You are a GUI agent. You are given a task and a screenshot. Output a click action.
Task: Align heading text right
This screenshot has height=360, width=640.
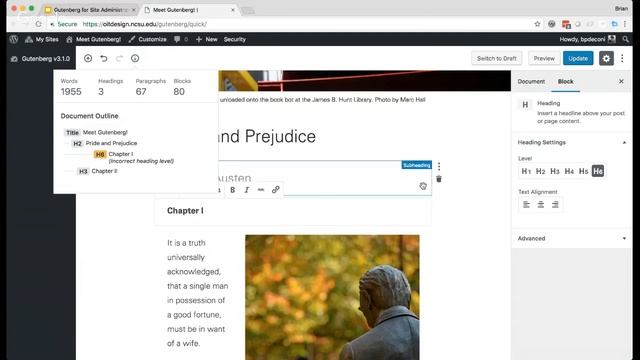pos(555,204)
